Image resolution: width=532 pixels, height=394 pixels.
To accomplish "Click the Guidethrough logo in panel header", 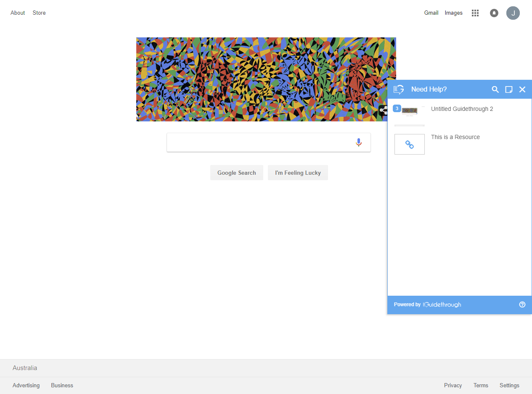I will pos(399,89).
